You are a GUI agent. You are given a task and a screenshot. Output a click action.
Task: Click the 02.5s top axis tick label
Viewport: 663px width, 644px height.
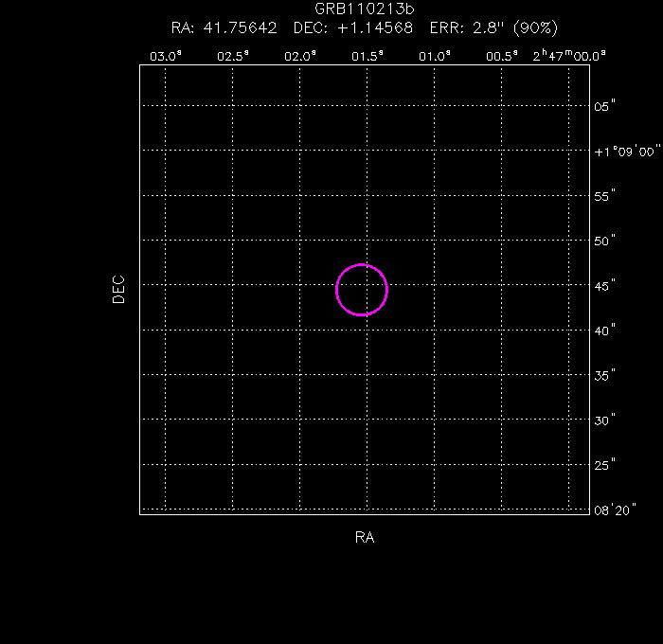[x=233, y=56]
